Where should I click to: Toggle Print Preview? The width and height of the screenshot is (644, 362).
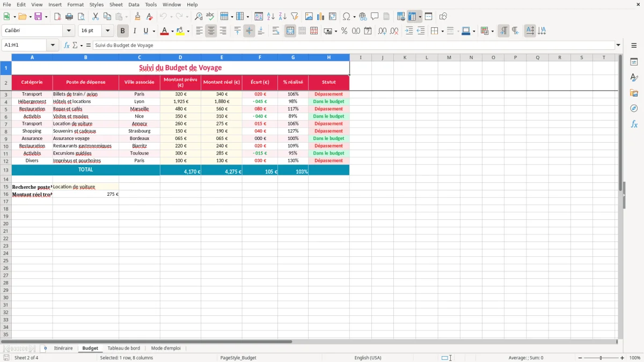[x=81, y=17]
